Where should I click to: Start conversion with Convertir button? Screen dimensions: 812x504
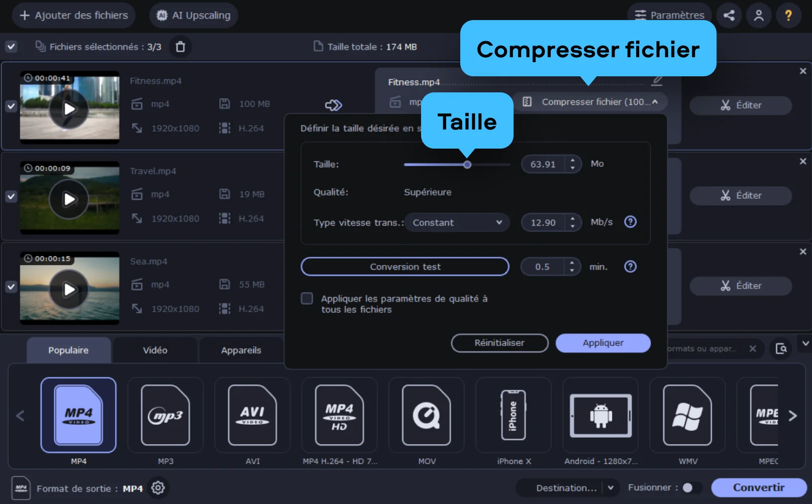coord(759,487)
